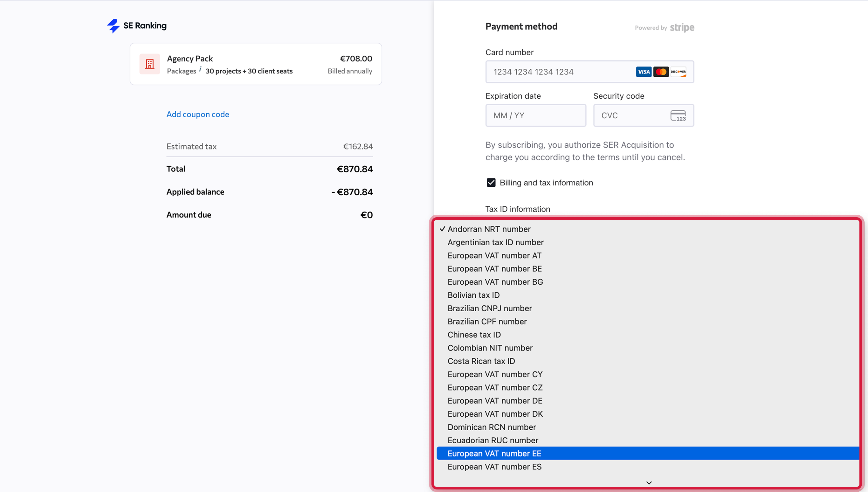Choose Costa Rican tax ID entry

click(x=481, y=361)
